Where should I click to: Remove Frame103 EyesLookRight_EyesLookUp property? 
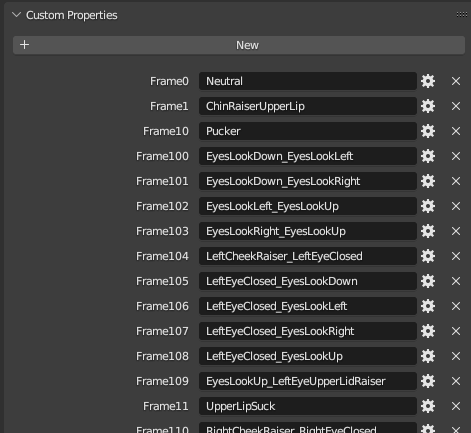[x=456, y=231]
